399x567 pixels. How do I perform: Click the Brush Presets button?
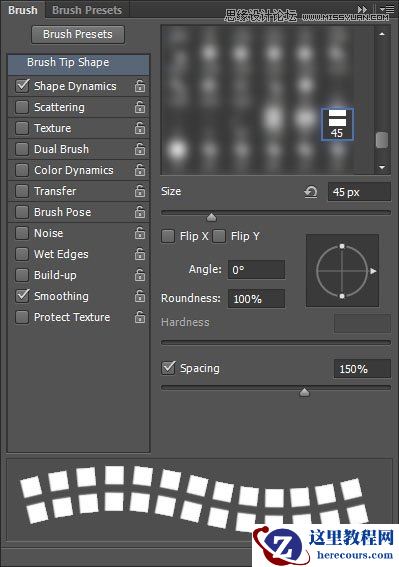coord(78,34)
